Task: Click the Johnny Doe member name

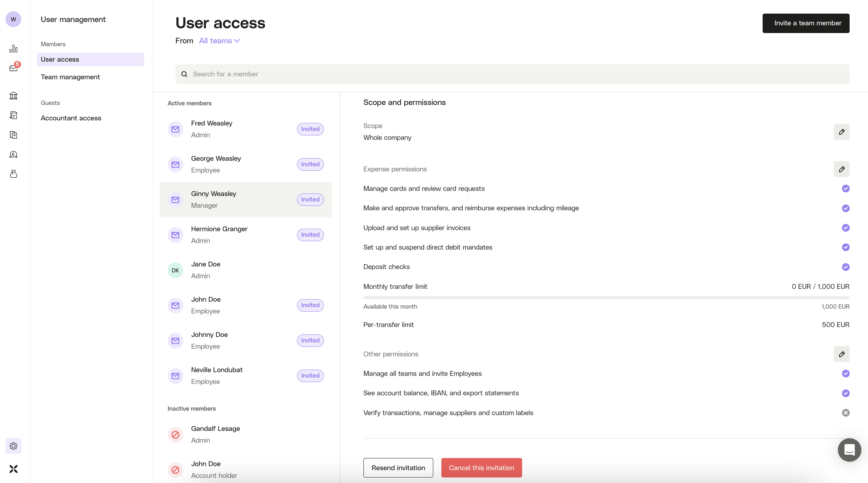Action: pos(209,335)
